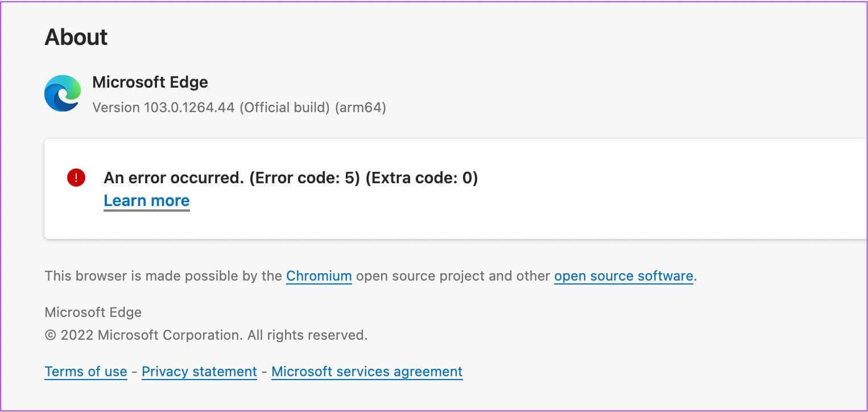Click the '(Extra code: 0)' text

click(x=421, y=178)
